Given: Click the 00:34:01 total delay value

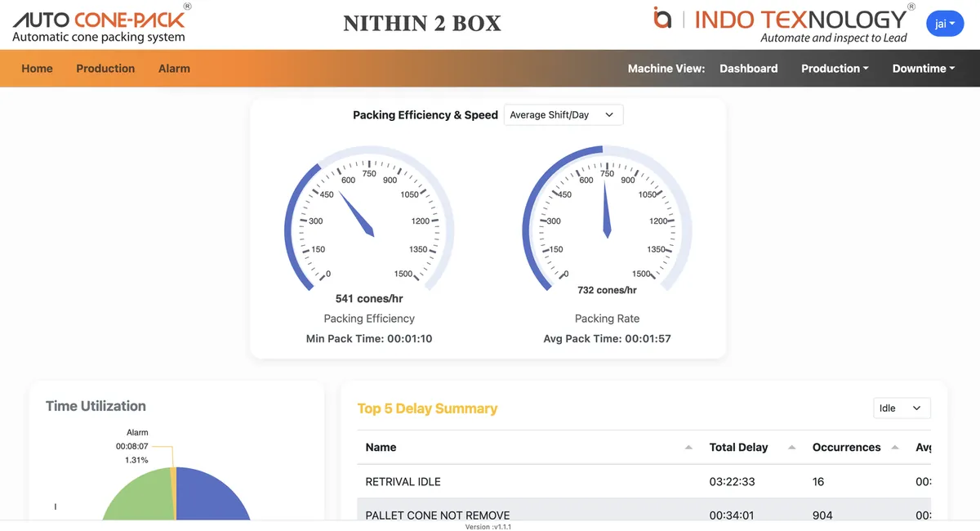Looking at the screenshot, I should (732, 515).
